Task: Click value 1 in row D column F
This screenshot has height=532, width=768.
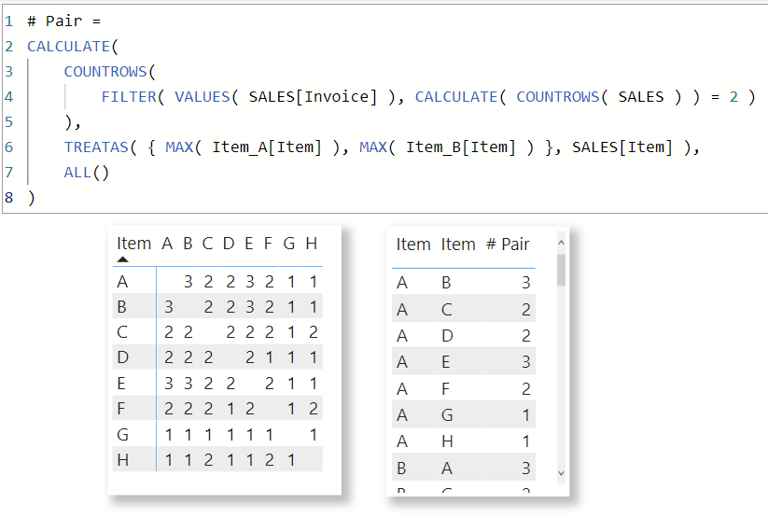Action: (270, 357)
